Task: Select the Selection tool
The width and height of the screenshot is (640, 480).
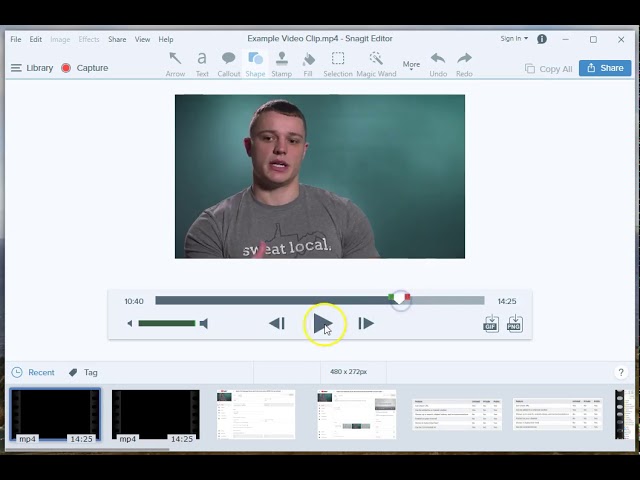Action: [338, 64]
